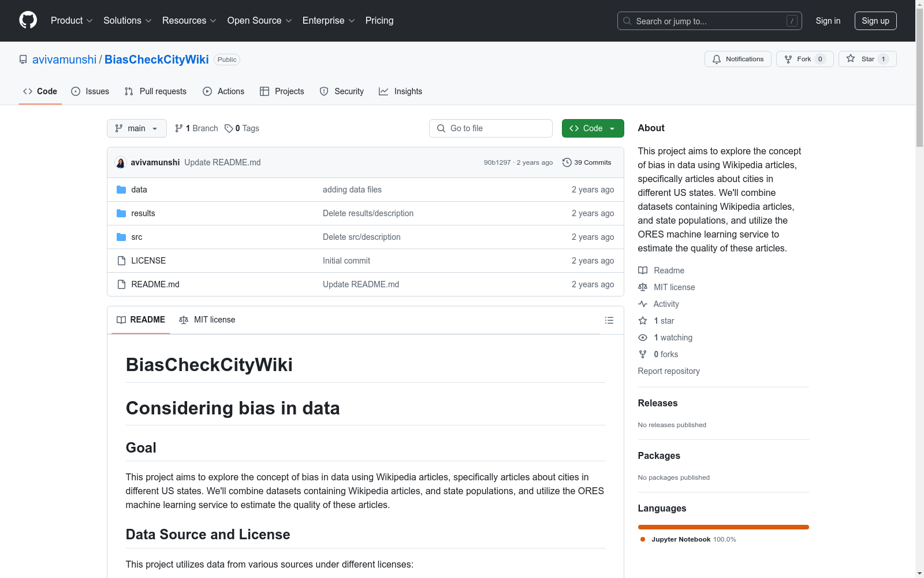Click the Tags count link

(242, 128)
